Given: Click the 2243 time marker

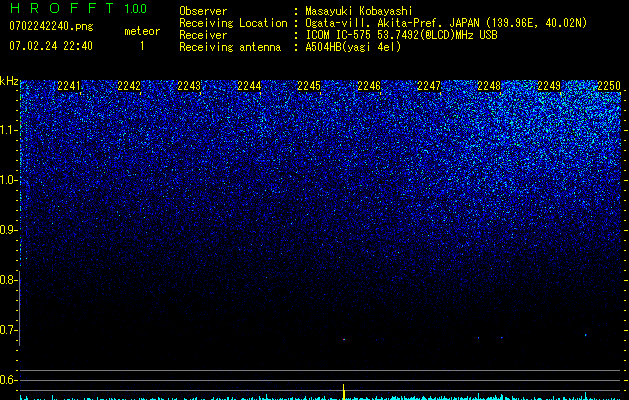Looking at the screenshot, I should click(x=189, y=86).
